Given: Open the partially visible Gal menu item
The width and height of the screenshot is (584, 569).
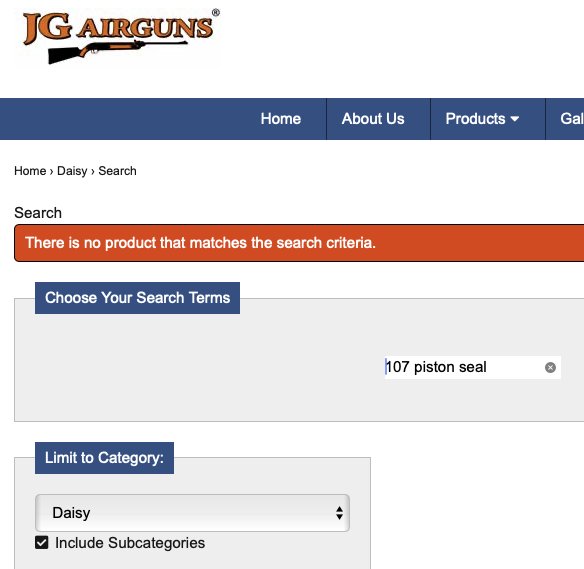Looking at the screenshot, I should click(x=571, y=119).
